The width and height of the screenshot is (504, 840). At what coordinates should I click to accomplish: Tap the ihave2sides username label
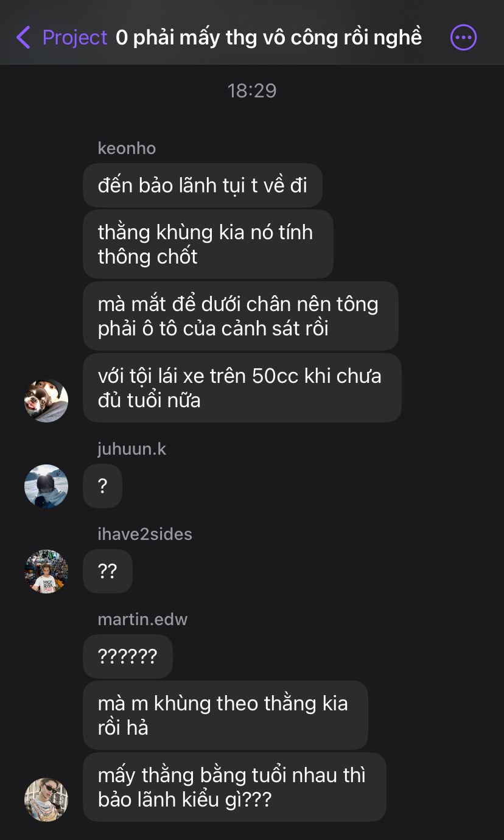145,534
